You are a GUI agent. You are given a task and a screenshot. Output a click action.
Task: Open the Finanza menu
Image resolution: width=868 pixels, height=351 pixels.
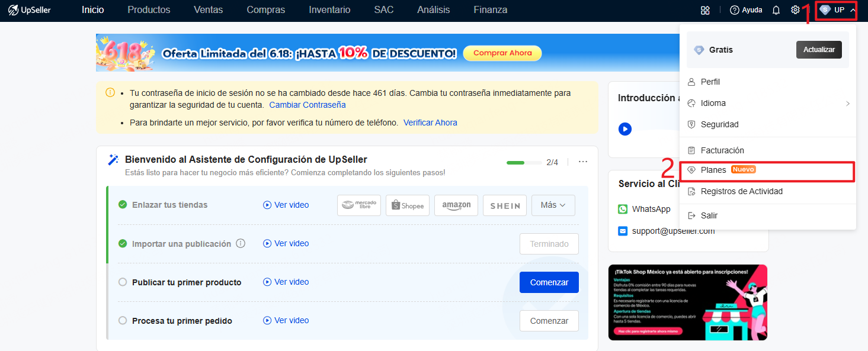click(491, 10)
